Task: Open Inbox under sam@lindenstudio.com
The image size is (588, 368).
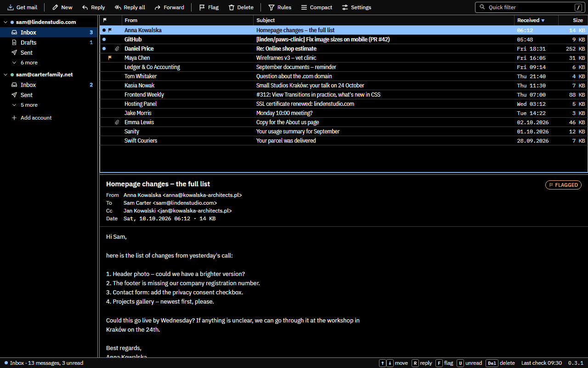Action: tap(50, 32)
